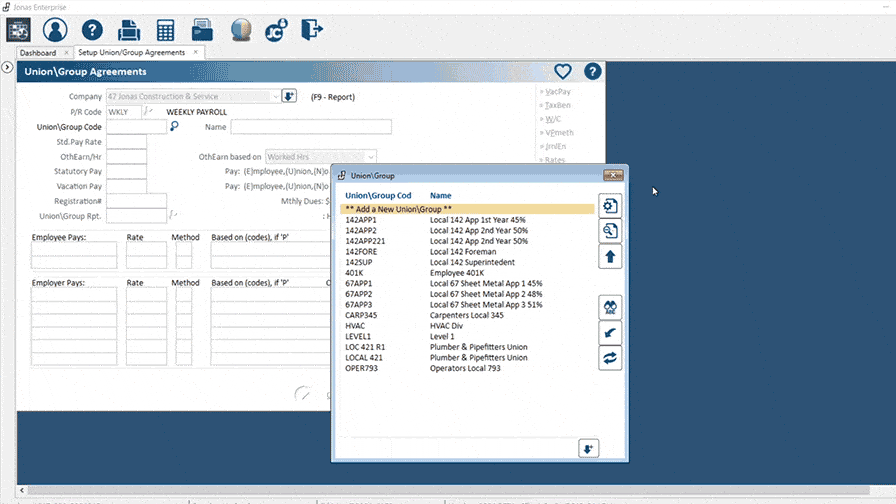Click the up arrow icon in popup
The height and width of the screenshot is (504, 896).
(x=610, y=257)
